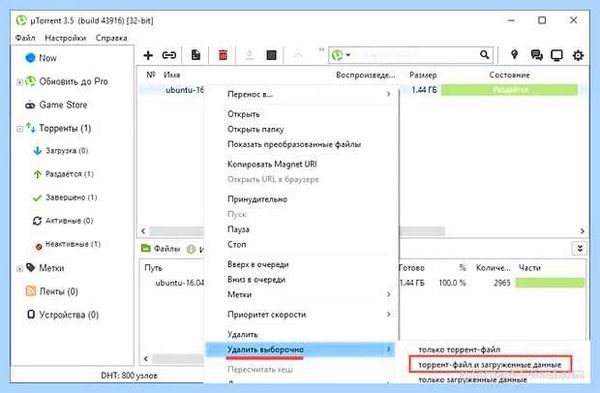Open Preferences via gear icon
The width and height of the screenshot is (600, 393).
[x=578, y=55]
